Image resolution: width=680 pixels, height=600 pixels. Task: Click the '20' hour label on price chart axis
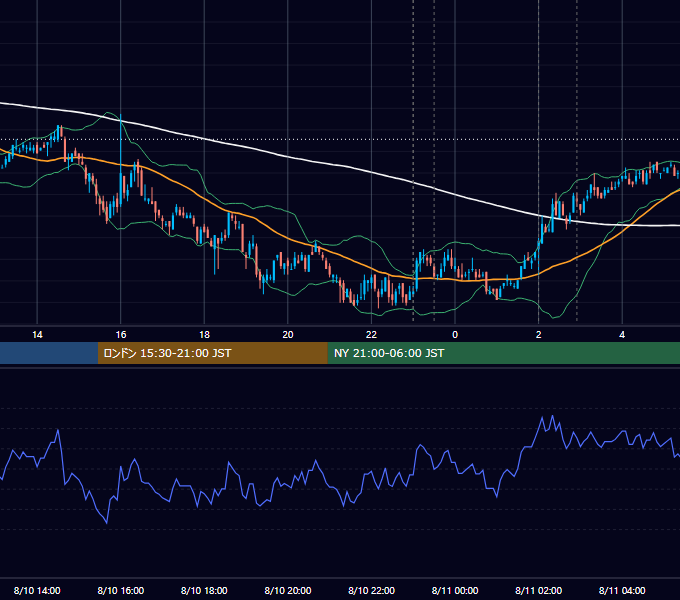coord(288,335)
